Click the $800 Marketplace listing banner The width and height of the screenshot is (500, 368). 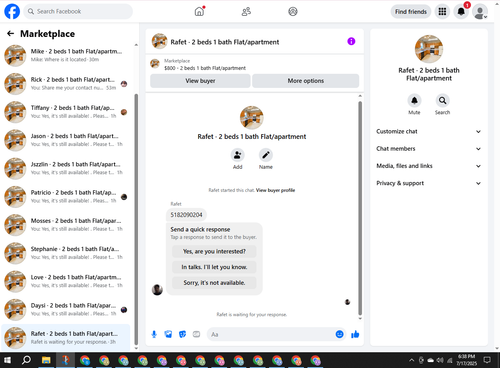point(254,64)
